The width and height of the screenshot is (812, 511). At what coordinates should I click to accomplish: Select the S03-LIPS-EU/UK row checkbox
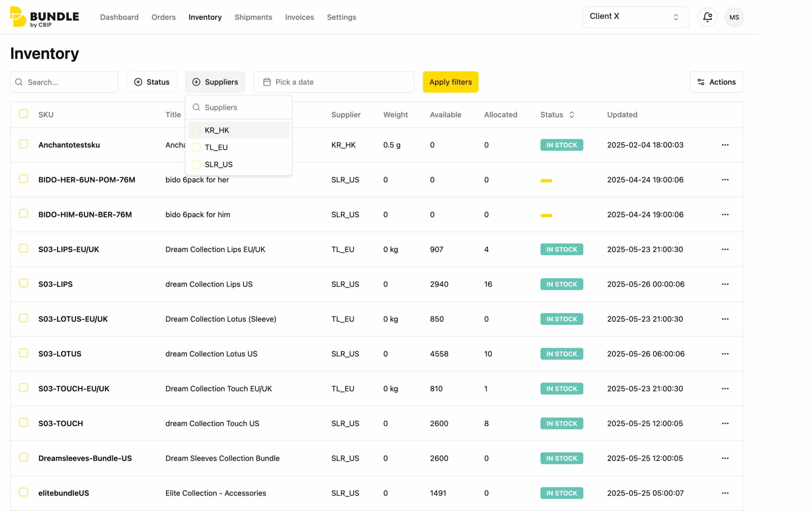[23, 248]
